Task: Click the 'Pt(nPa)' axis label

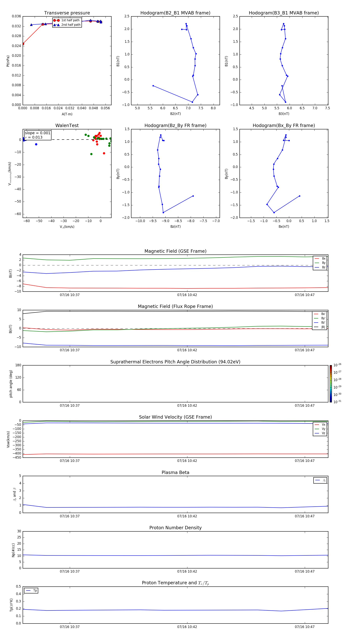Action: click(x=8, y=61)
